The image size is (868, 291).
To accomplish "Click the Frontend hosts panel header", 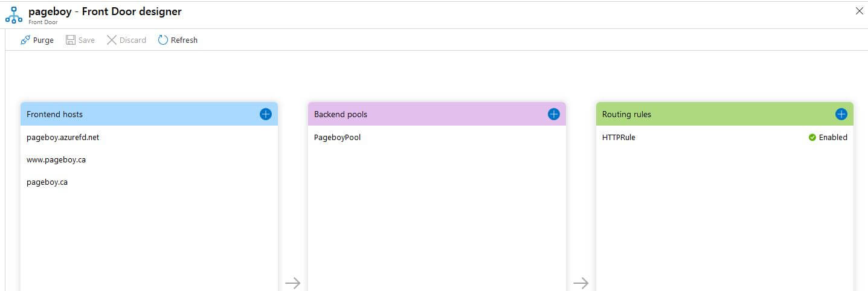I will (x=149, y=114).
